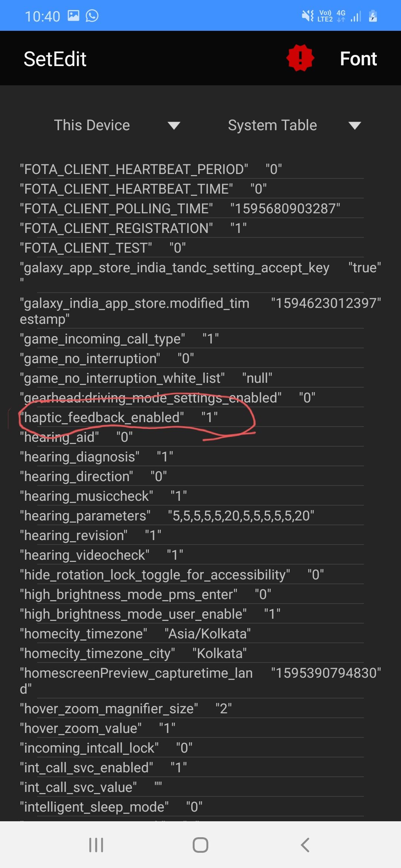401x868 pixels.
Task: Tap the battery charging status icon
Action: 373,16
